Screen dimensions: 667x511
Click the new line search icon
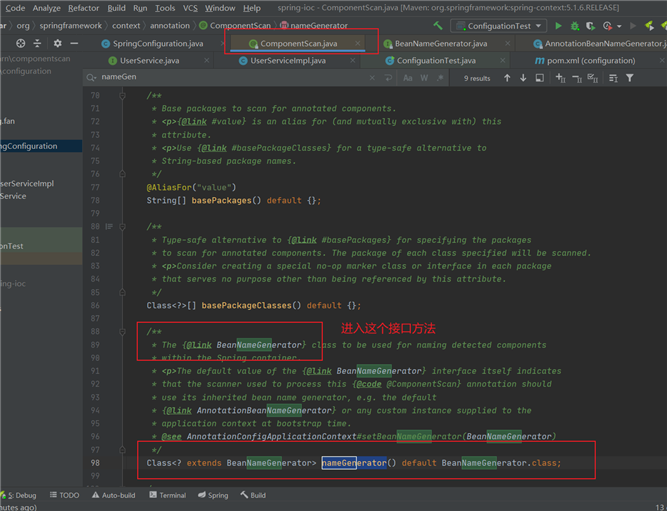click(388, 77)
